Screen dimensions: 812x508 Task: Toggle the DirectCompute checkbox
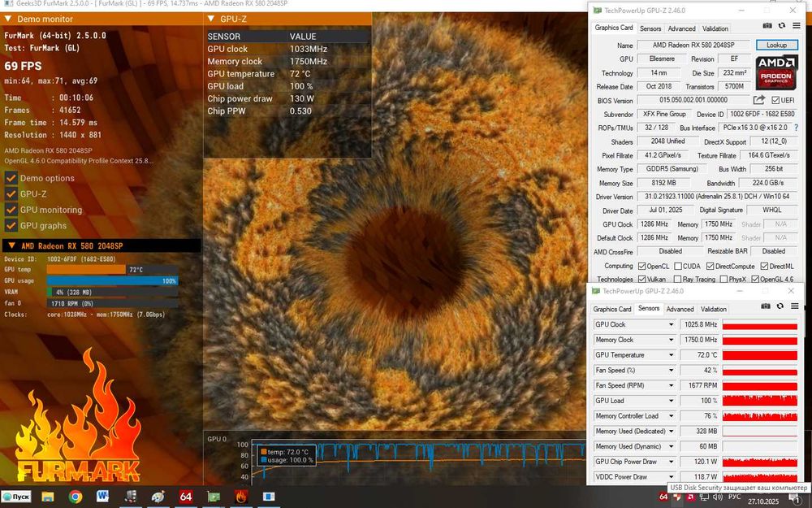(x=710, y=266)
